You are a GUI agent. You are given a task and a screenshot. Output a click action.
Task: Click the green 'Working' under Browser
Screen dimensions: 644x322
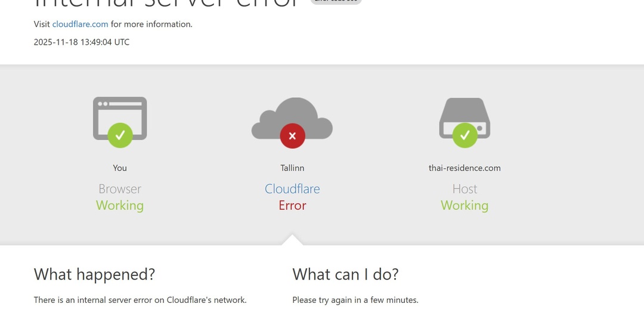click(120, 205)
